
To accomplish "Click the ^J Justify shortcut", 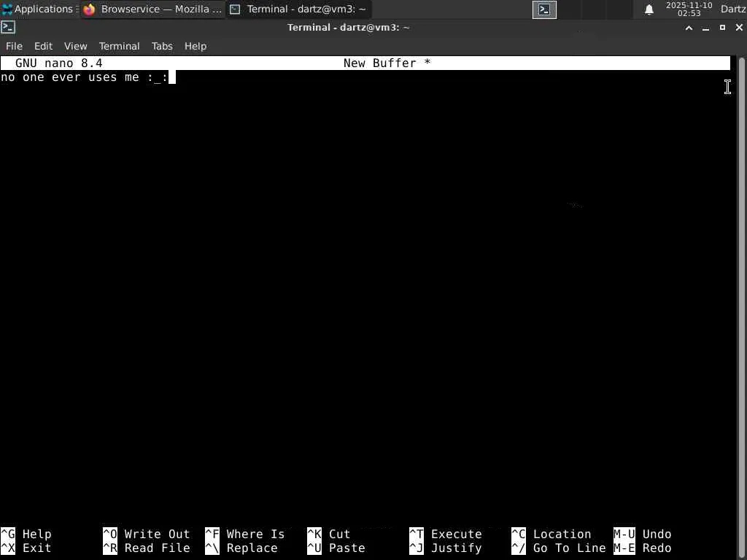I will [446, 548].
